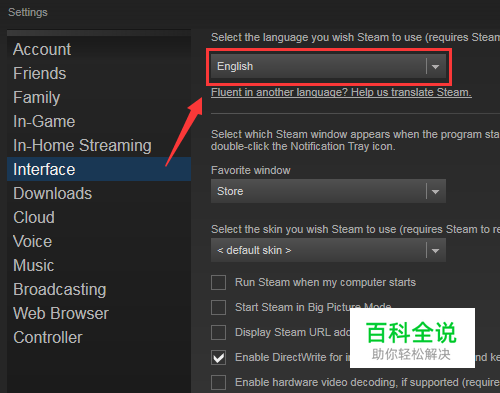Click the Favorite window label
Screen dimensions: 500x393
(x=251, y=170)
